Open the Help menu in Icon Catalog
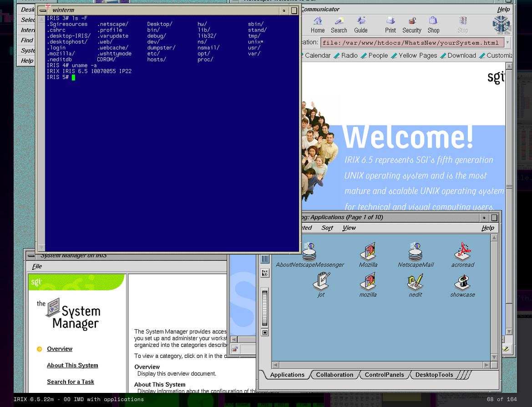532x407 pixels. (487, 228)
